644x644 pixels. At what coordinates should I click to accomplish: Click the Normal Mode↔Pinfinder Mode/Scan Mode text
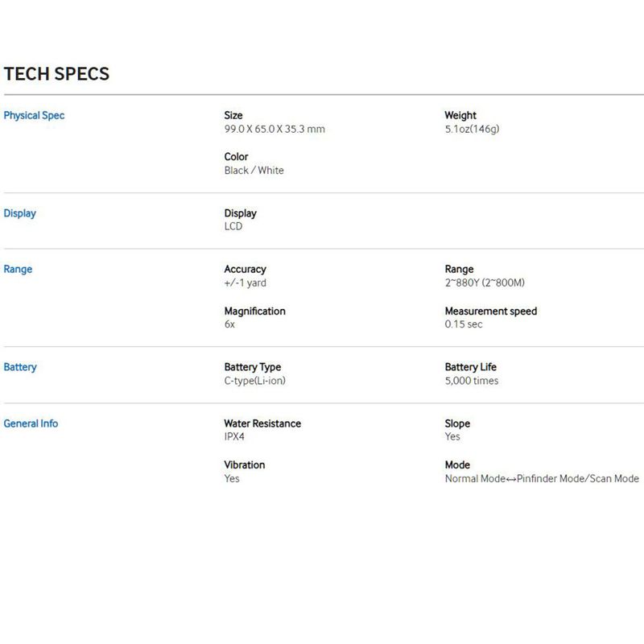tap(542, 478)
